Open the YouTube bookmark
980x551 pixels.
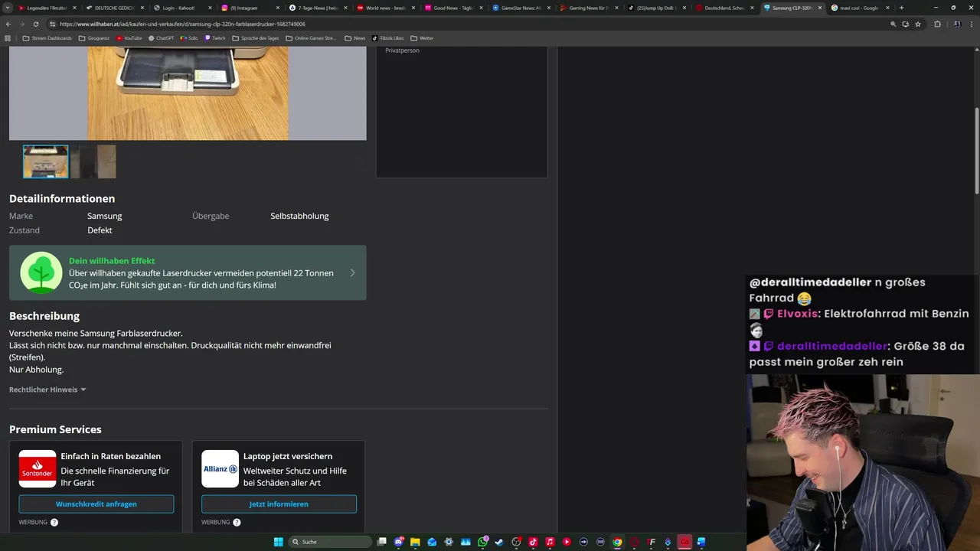(x=128, y=37)
